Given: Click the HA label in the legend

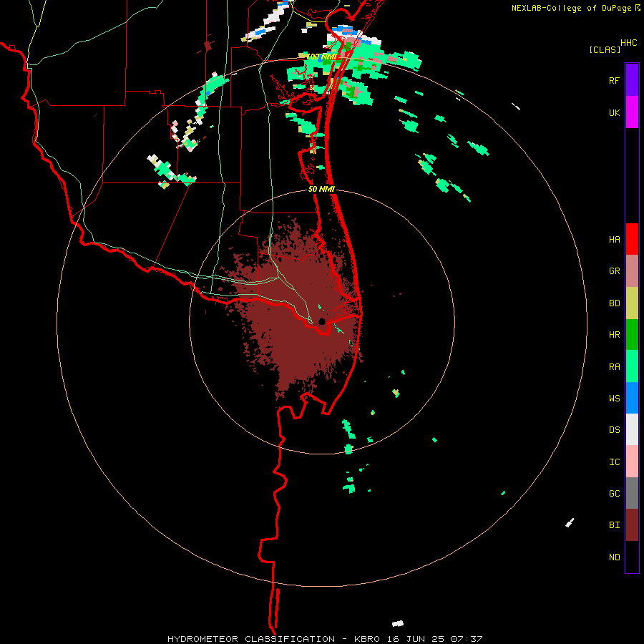Looking at the screenshot, I should click(614, 240).
